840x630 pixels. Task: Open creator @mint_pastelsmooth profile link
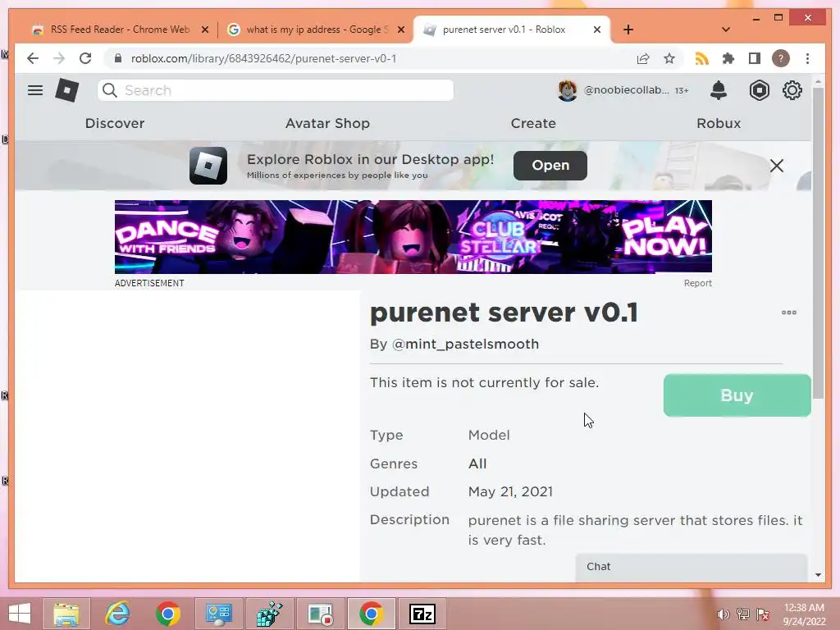pos(465,344)
